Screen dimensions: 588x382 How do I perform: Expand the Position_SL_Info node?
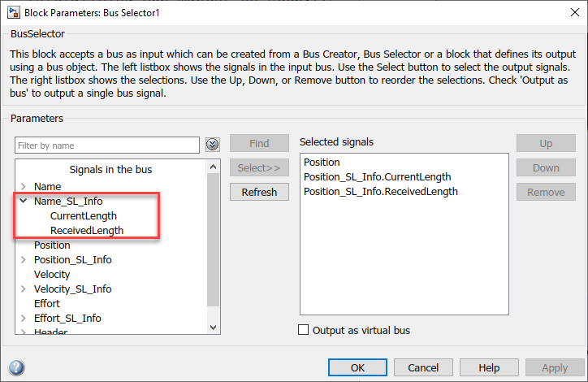(x=24, y=259)
